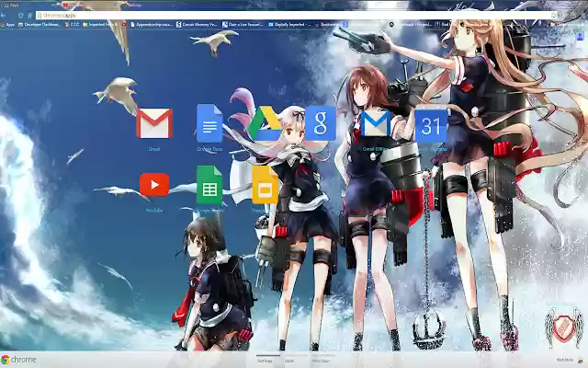Open Digitally Imported bookmark
The image size is (588, 368).
289,25
